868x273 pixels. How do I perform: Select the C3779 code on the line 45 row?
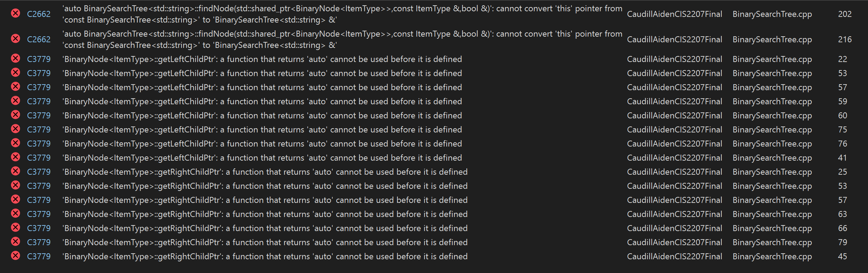(39, 256)
